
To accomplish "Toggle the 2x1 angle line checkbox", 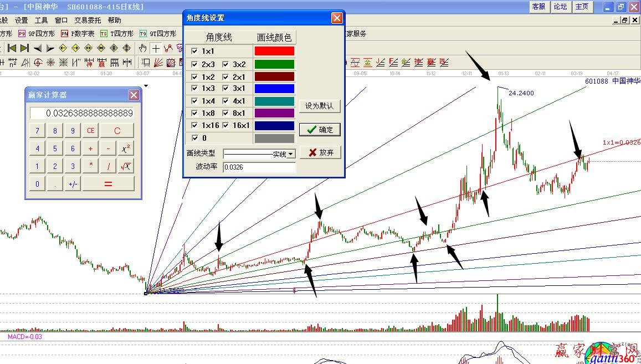I will (x=225, y=77).
